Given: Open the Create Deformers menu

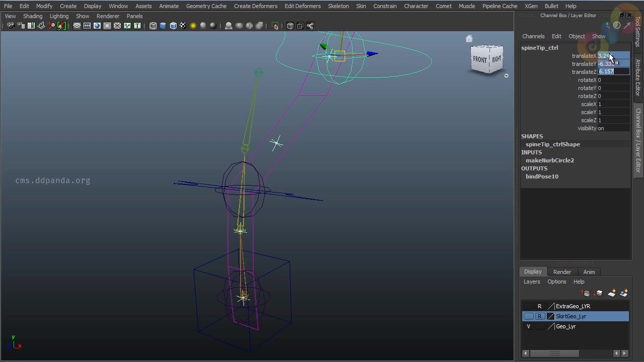Looking at the screenshot, I should pos(256,6).
